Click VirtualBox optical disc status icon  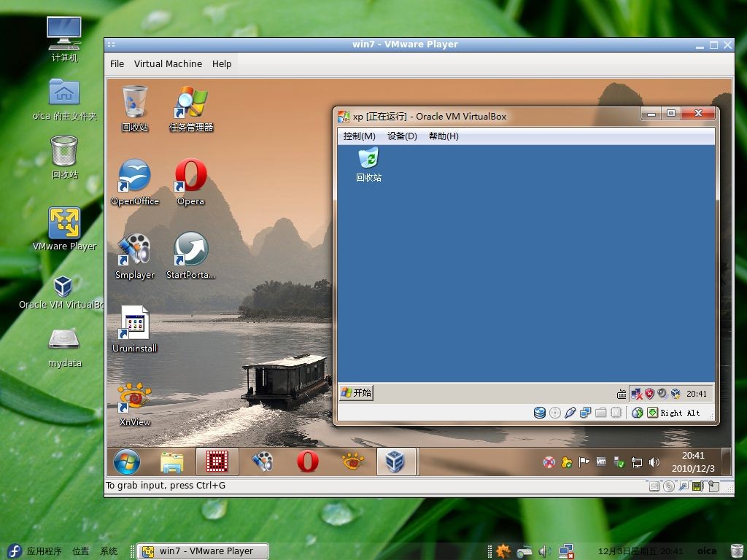tap(555, 413)
